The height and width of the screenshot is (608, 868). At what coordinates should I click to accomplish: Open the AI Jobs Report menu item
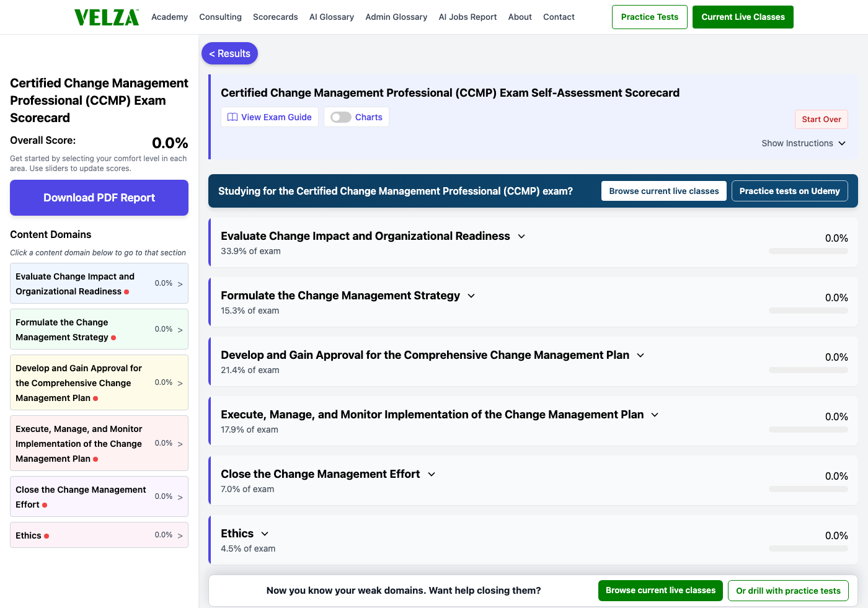point(467,17)
